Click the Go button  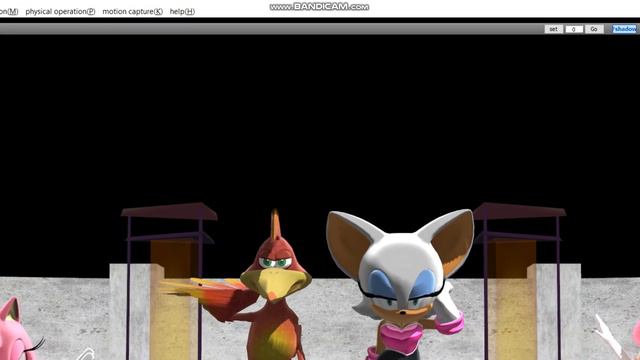pyautogui.click(x=594, y=29)
